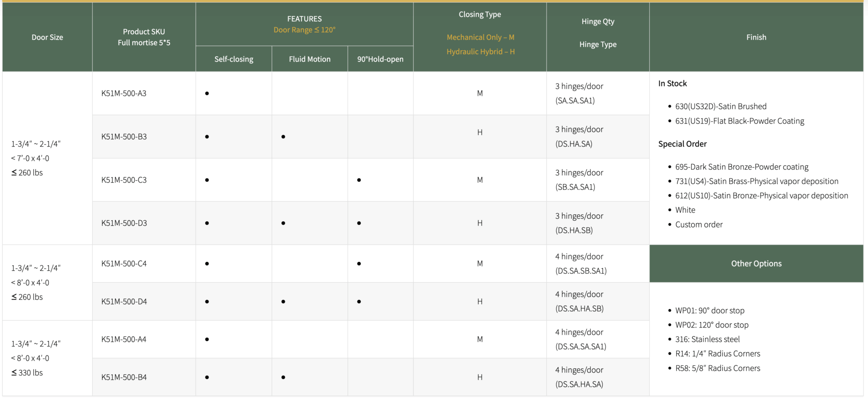Click 'WP02: 120° door stop' option
The image size is (868, 398).
(x=712, y=325)
